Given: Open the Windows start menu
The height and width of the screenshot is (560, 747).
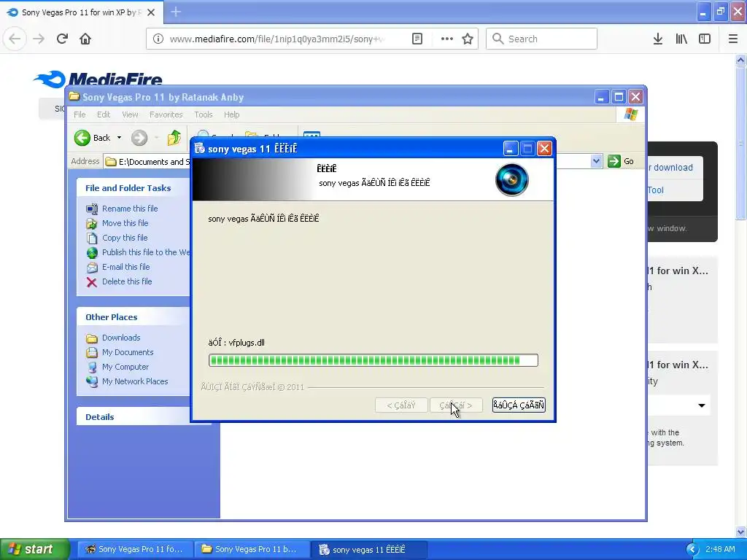Looking at the screenshot, I should pos(34,549).
